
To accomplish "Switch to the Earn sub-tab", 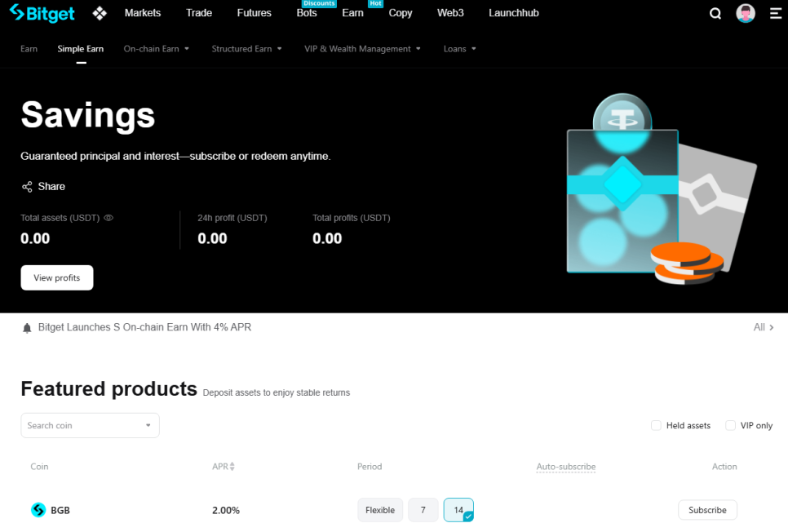I will tap(29, 49).
